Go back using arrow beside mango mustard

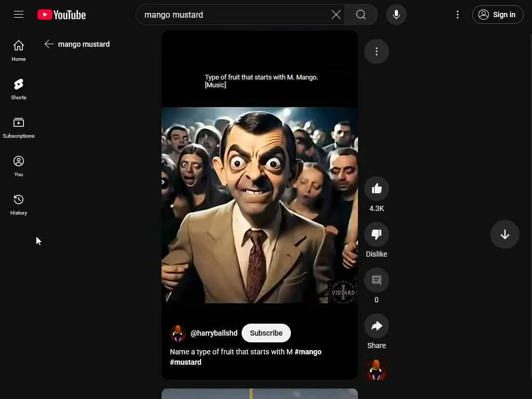pyautogui.click(x=49, y=44)
